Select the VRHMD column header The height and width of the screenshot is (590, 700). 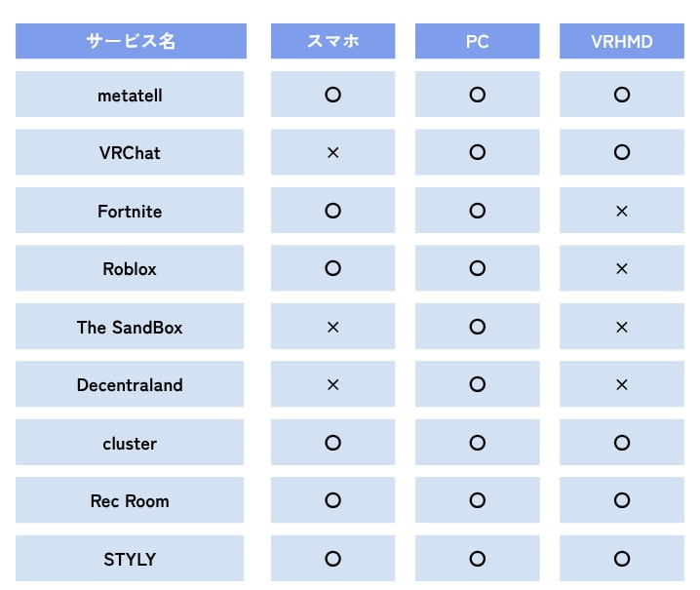[x=622, y=42]
